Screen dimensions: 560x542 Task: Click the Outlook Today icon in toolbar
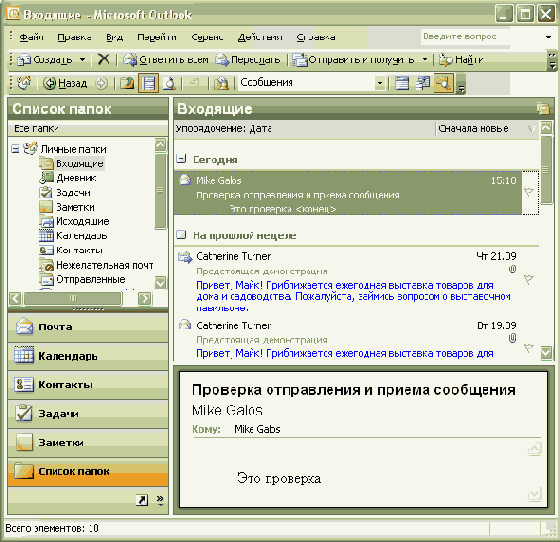click(25, 83)
